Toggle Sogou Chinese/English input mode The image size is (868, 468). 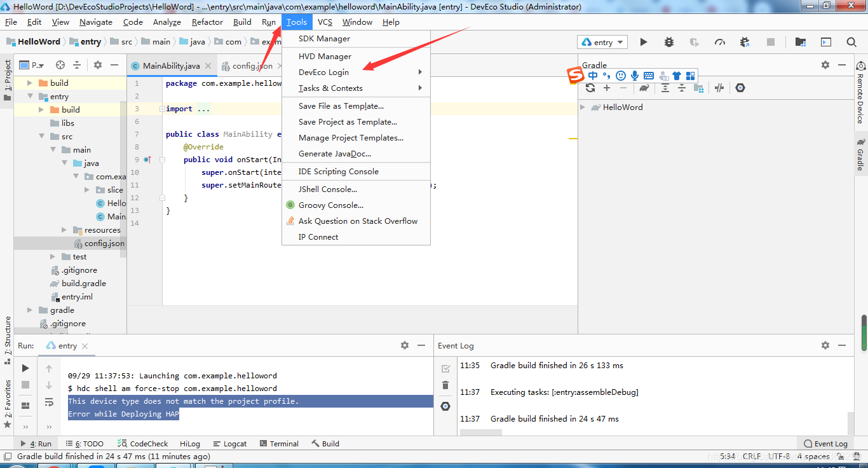(x=593, y=76)
